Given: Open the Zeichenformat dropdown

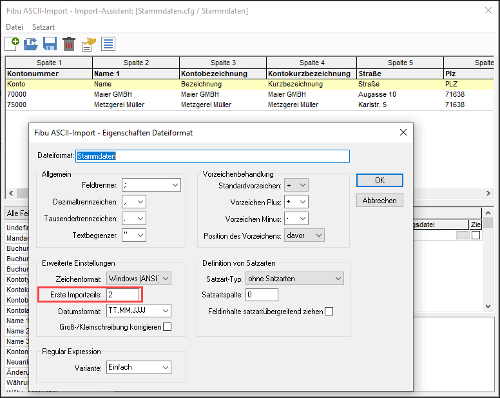Looking at the screenshot, I should point(139,278).
